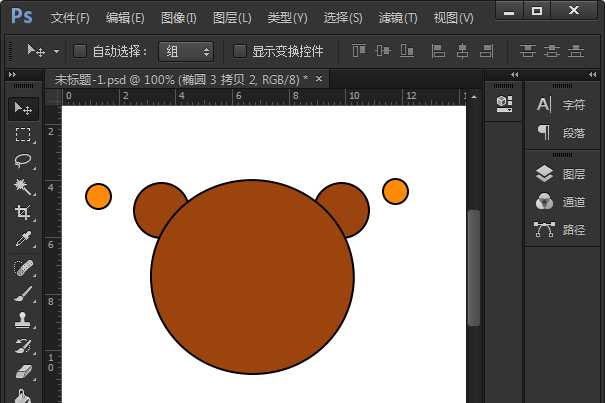Select the Rectangular Marquee tool
Image resolution: width=605 pixels, height=403 pixels.
tap(22, 135)
